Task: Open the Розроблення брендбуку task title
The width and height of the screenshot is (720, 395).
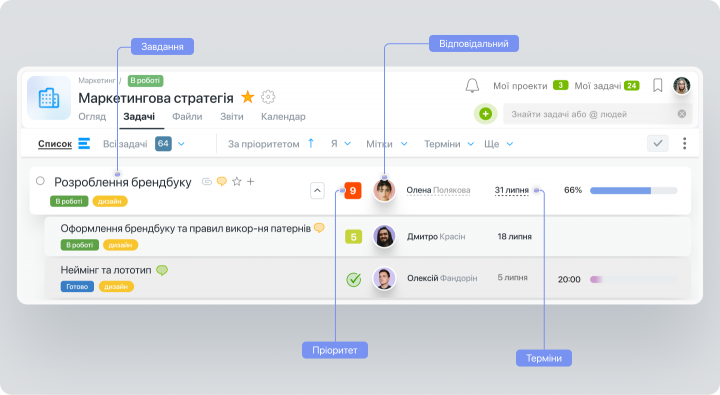Action: (x=123, y=182)
